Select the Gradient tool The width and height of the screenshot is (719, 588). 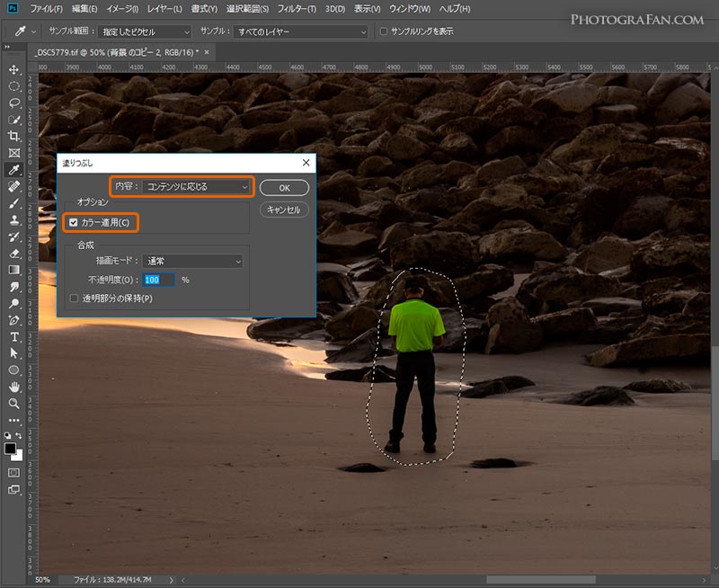pyautogui.click(x=14, y=270)
